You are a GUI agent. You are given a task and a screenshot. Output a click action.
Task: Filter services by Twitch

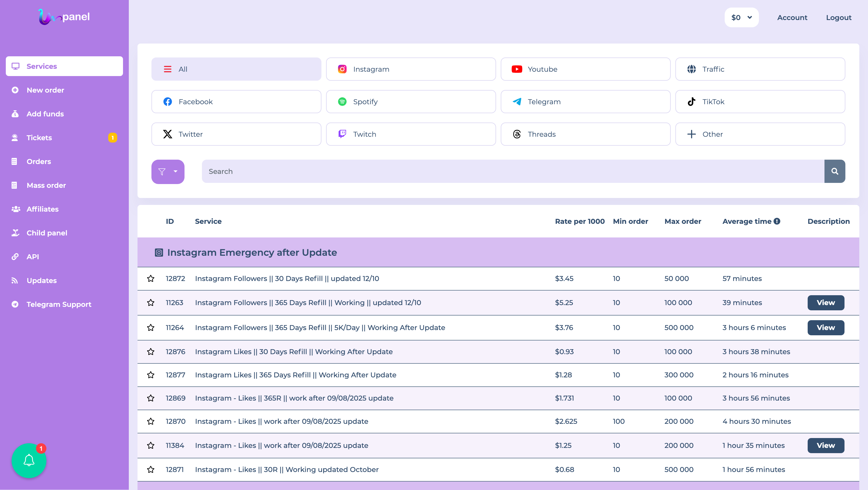point(411,134)
